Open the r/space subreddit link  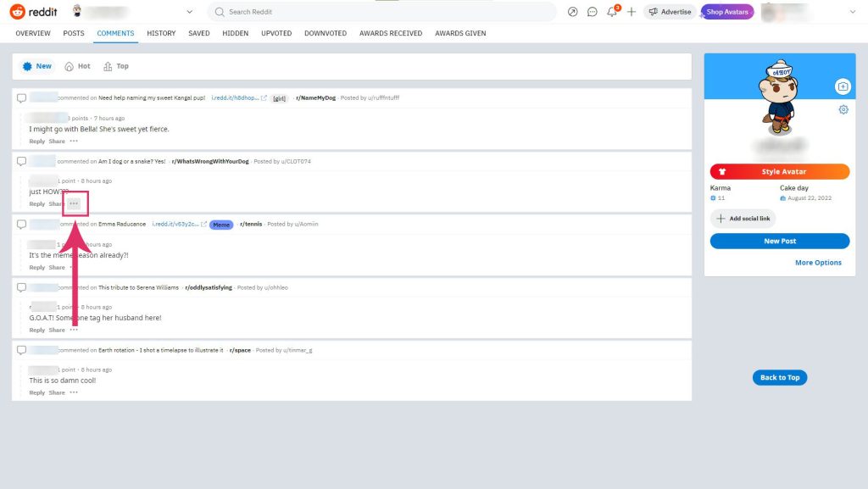(240, 350)
